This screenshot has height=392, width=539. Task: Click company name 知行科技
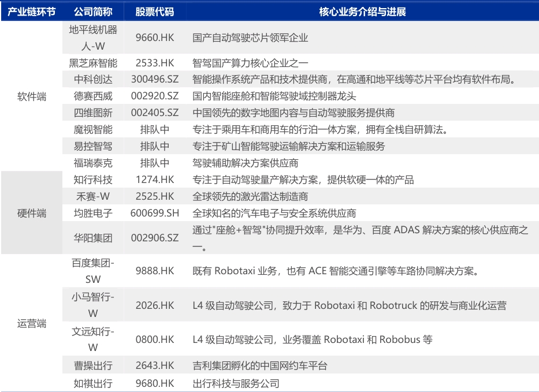[93, 180]
